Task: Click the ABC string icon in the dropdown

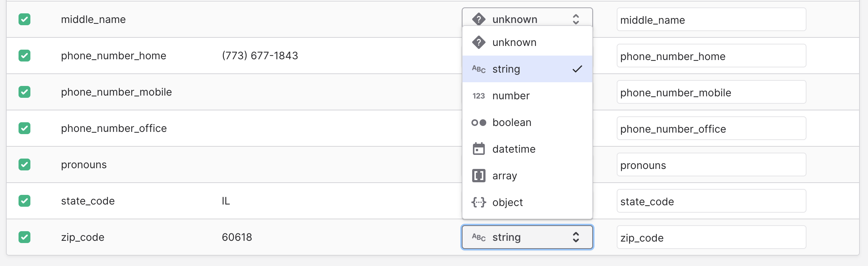Action: tap(478, 69)
